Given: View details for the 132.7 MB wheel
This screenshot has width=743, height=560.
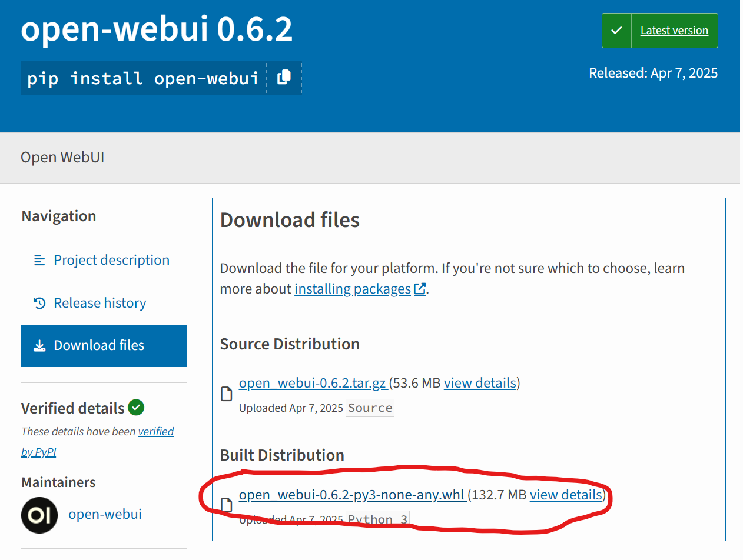Looking at the screenshot, I should [566, 495].
